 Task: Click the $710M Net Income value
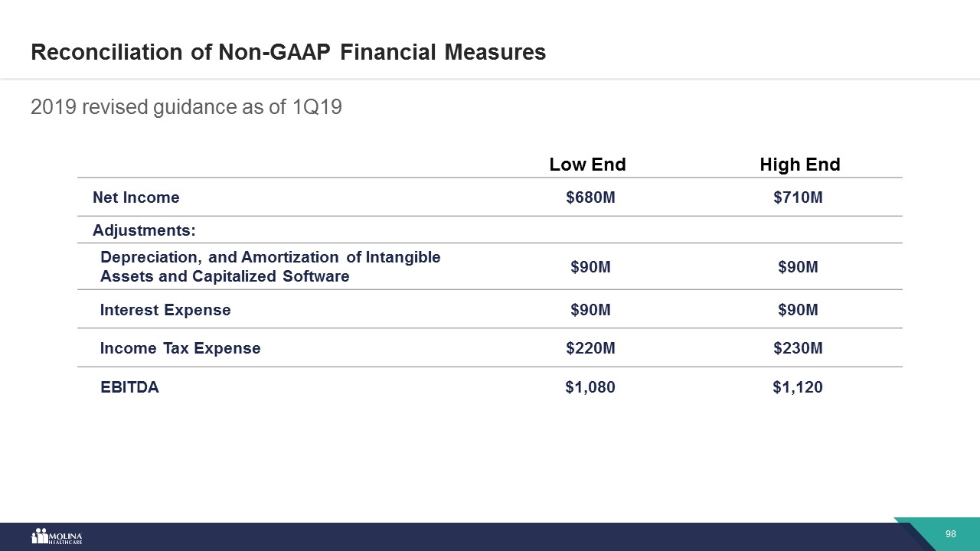(x=798, y=198)
